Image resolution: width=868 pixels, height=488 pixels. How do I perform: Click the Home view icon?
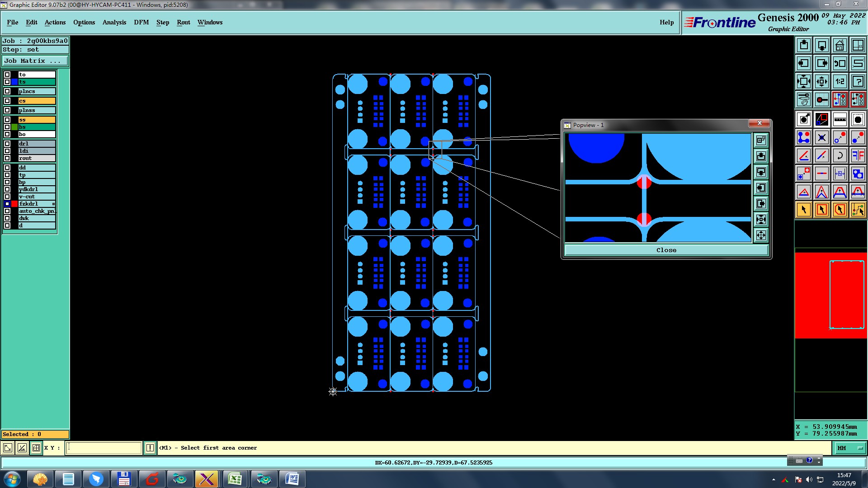(x=840, y=45)
